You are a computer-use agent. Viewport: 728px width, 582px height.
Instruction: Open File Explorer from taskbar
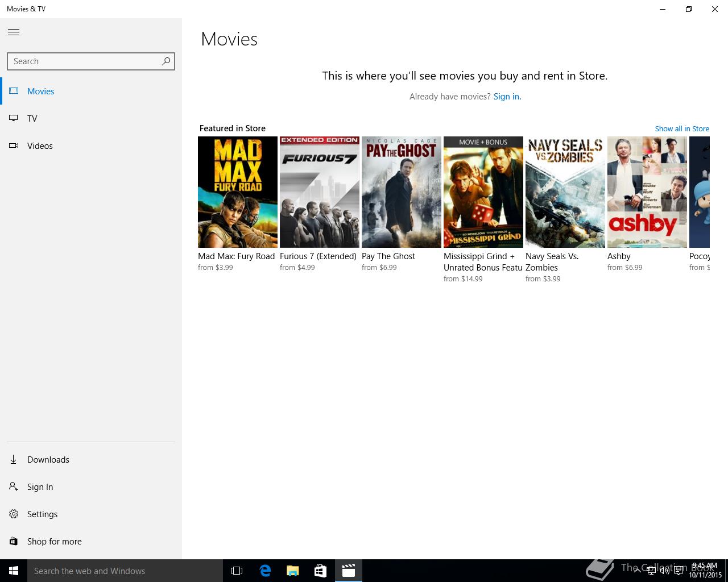pos(293,571)
